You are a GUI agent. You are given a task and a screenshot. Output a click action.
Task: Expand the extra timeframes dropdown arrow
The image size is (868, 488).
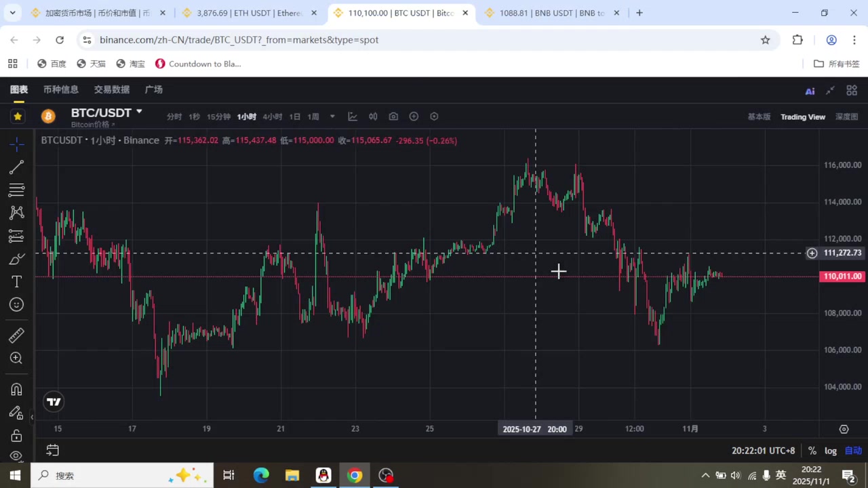tap(332, 116)
